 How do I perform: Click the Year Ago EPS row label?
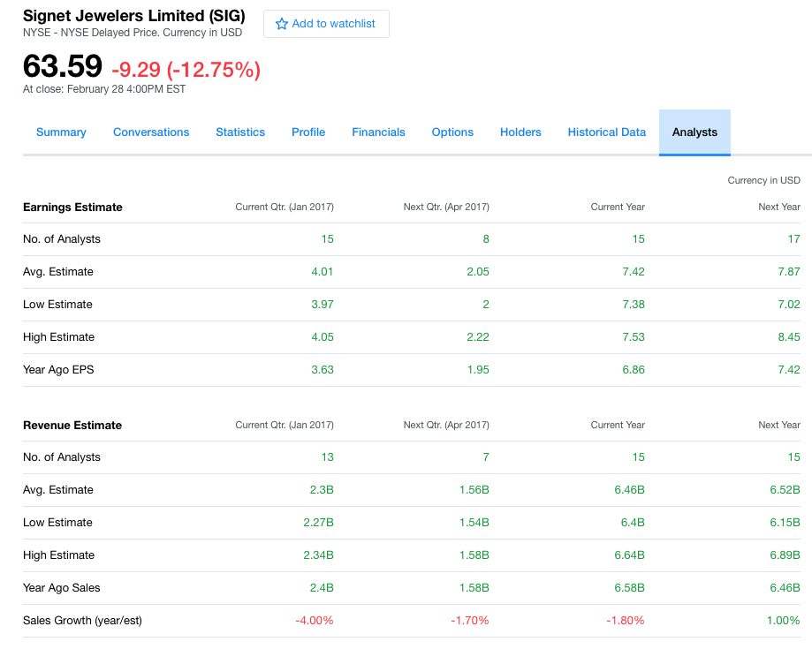pyautogui.click(x=58, y=369)
